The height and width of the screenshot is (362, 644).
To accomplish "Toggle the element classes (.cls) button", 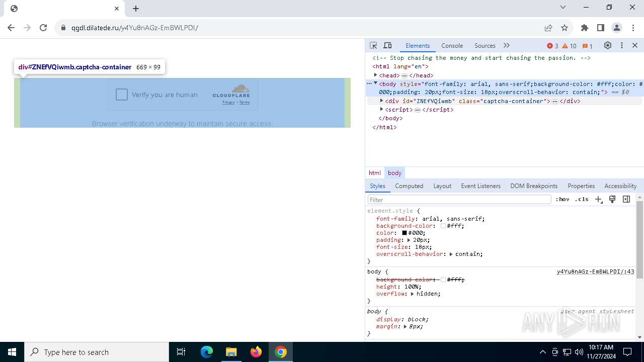I will (x=582, y=199).
